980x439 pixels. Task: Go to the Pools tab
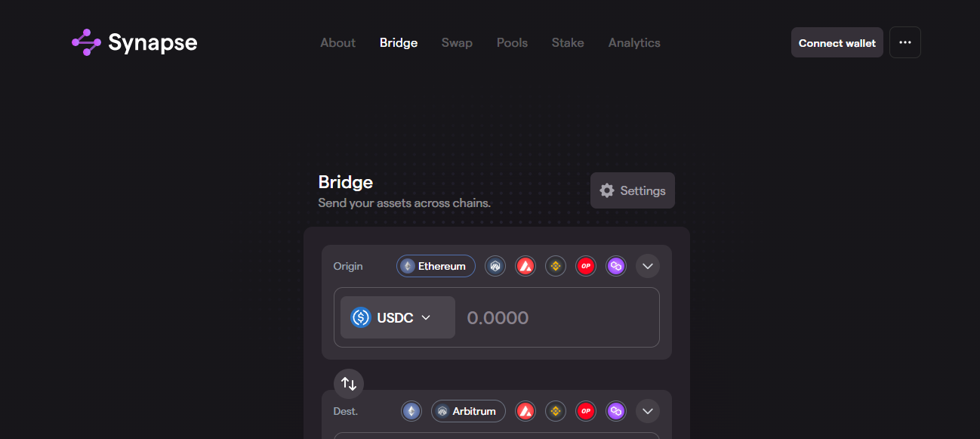(512, 43)
